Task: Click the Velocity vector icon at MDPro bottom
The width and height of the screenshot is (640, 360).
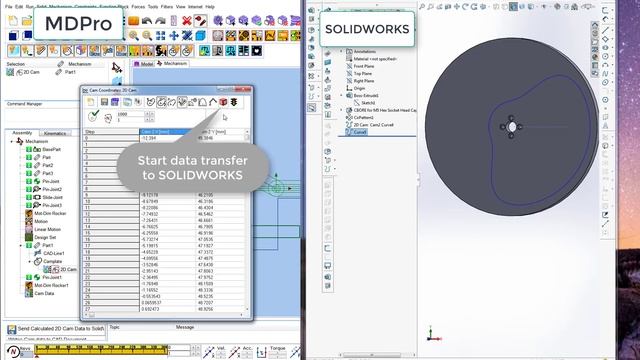Action: 209,351
